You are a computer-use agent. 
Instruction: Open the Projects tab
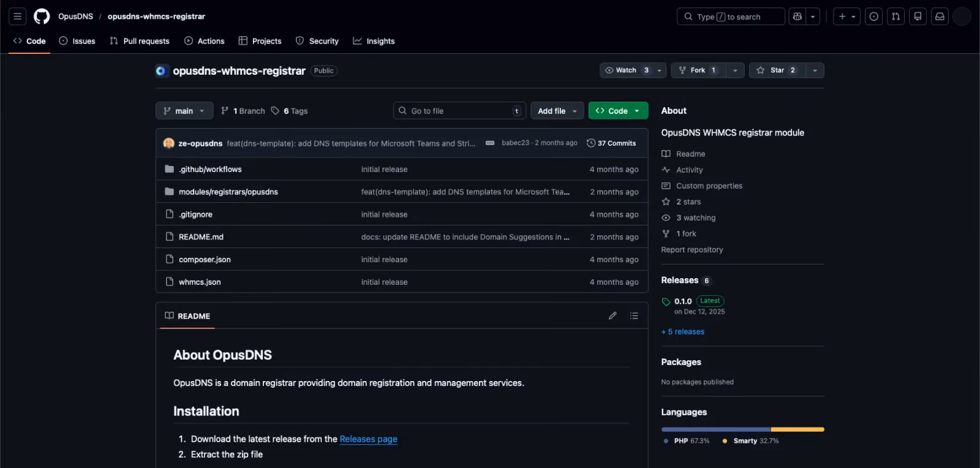(x=260, y=41)
